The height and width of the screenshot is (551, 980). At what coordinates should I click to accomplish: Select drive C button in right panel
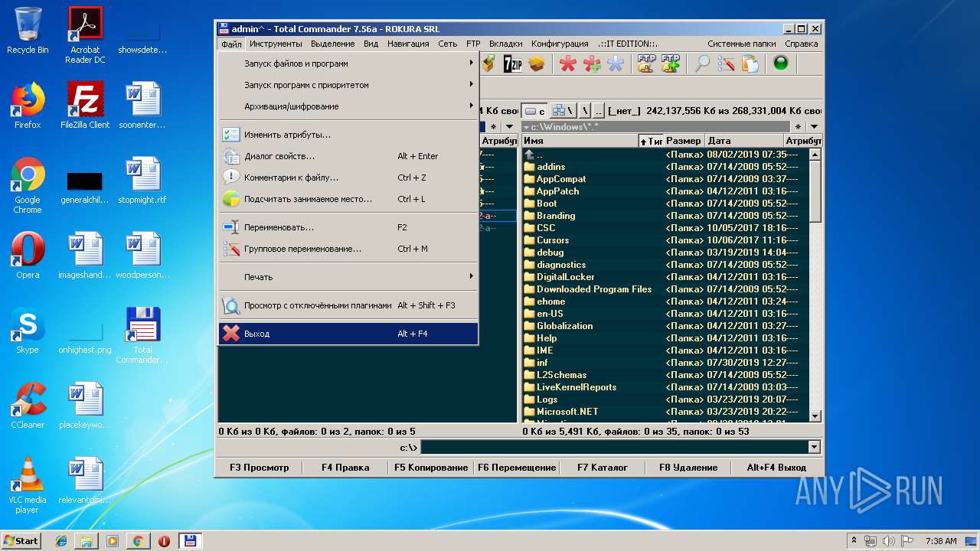(x=534, y=111)
